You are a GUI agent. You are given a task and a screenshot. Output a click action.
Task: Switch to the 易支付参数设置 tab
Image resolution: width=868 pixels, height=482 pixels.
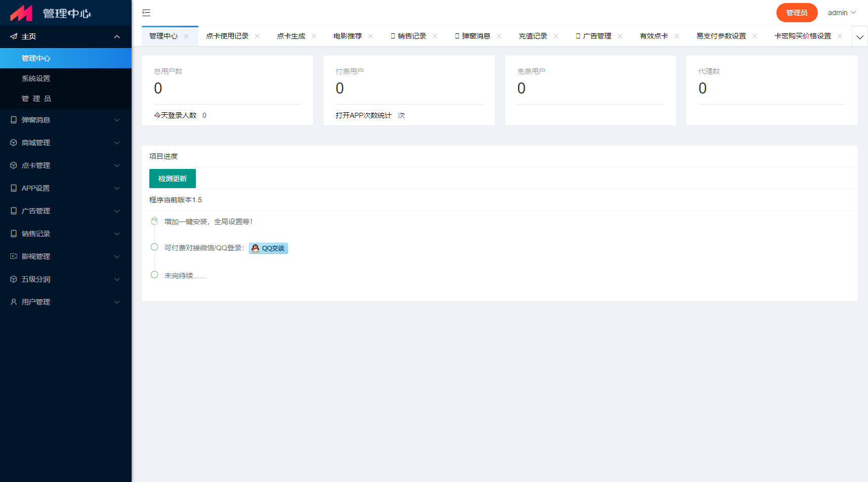point(721,36)
